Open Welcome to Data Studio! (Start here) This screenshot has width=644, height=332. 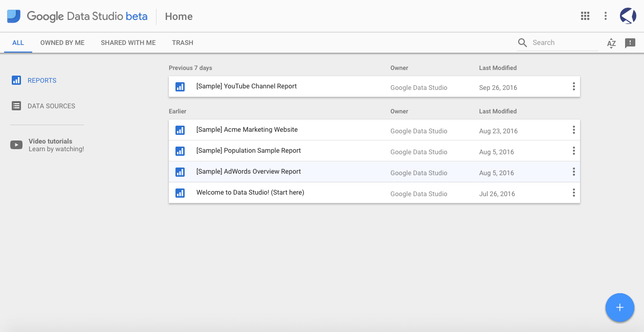250,193
